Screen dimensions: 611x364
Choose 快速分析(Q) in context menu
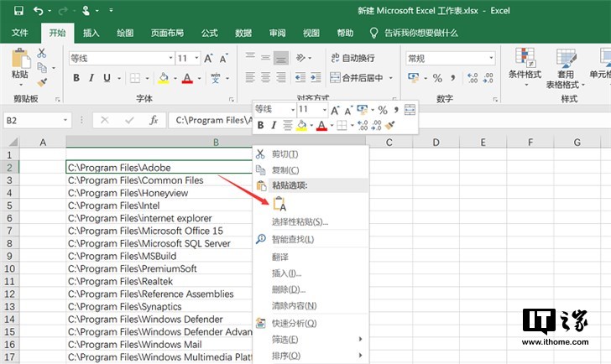tap(311, 323)
